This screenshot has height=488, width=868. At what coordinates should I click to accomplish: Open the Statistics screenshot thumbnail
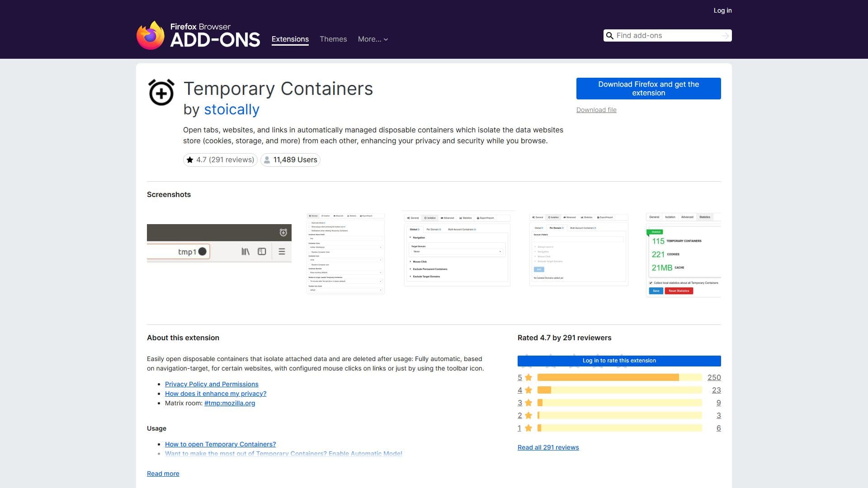click(684, 255)
